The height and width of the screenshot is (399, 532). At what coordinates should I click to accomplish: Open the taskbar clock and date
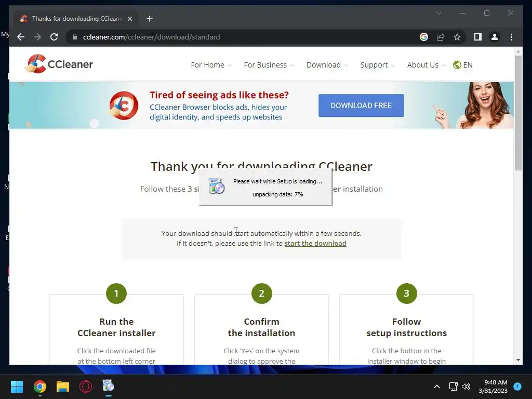coord(493,387)
